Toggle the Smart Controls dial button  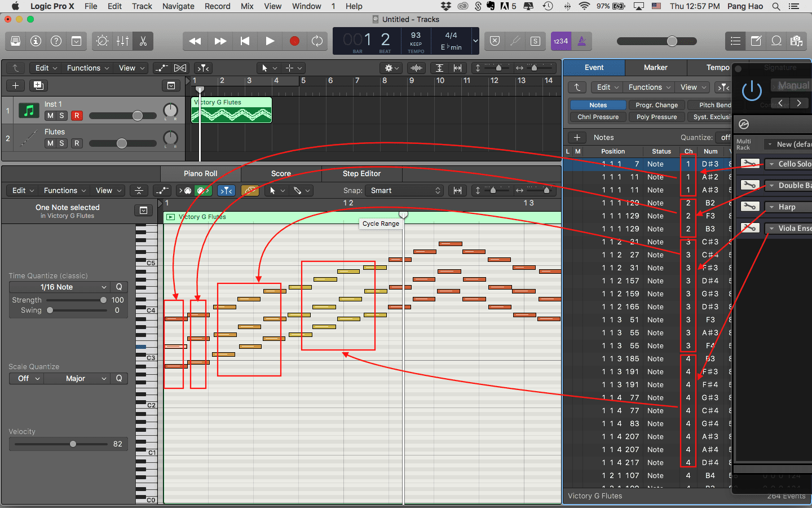[x=102, y=41]
